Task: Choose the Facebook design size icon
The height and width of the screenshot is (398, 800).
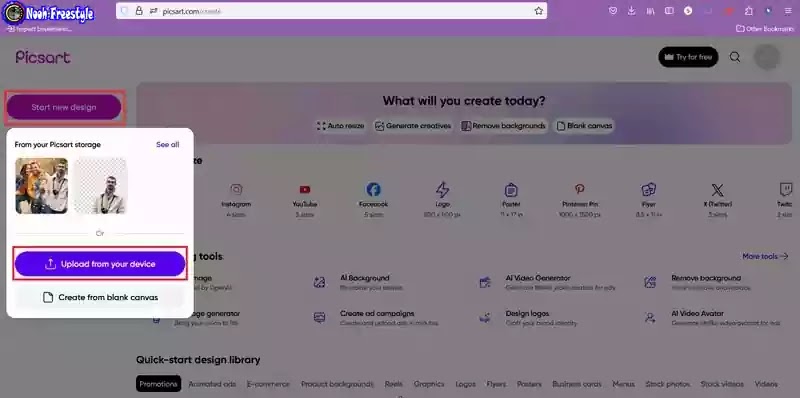Action: [x=373, y=190]
